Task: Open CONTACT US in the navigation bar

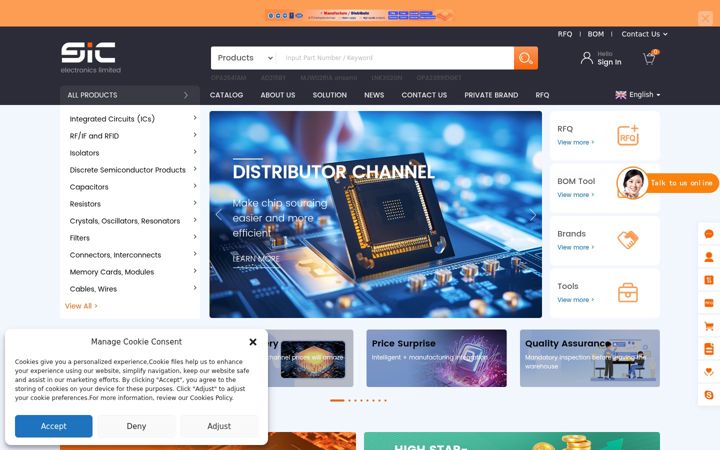Action: point(424,95)
